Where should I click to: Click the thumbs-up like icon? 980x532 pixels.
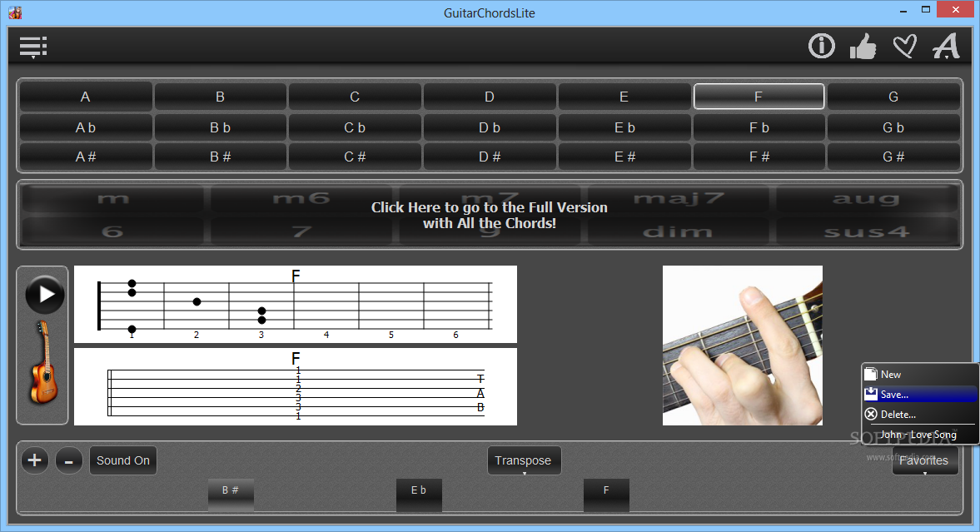pyautogui.click(x=863, y=47)
